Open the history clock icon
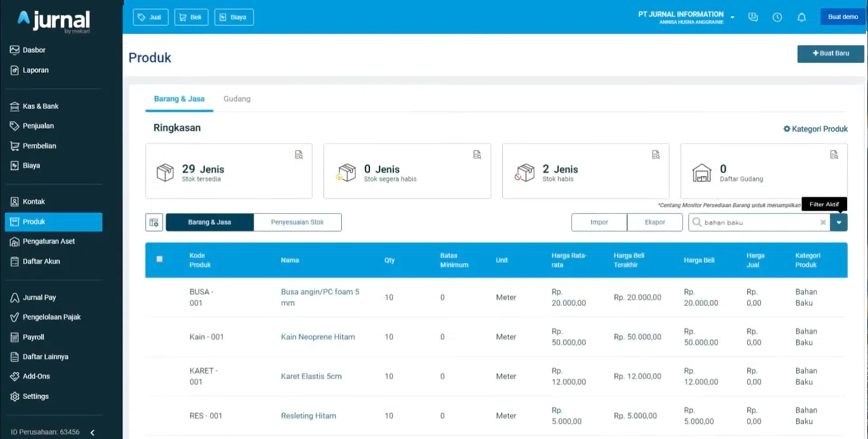Viewport: 868px width, 439px height. click(x=777, y=17)
